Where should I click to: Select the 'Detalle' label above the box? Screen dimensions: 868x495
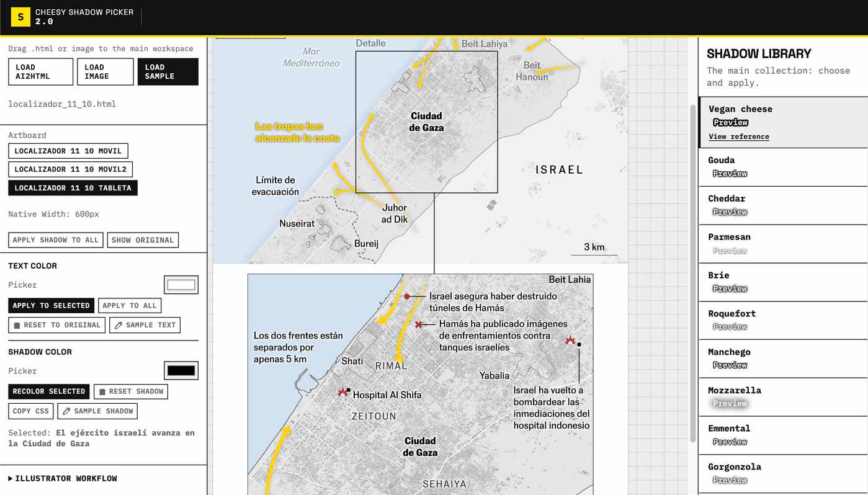tap(371, 43)
